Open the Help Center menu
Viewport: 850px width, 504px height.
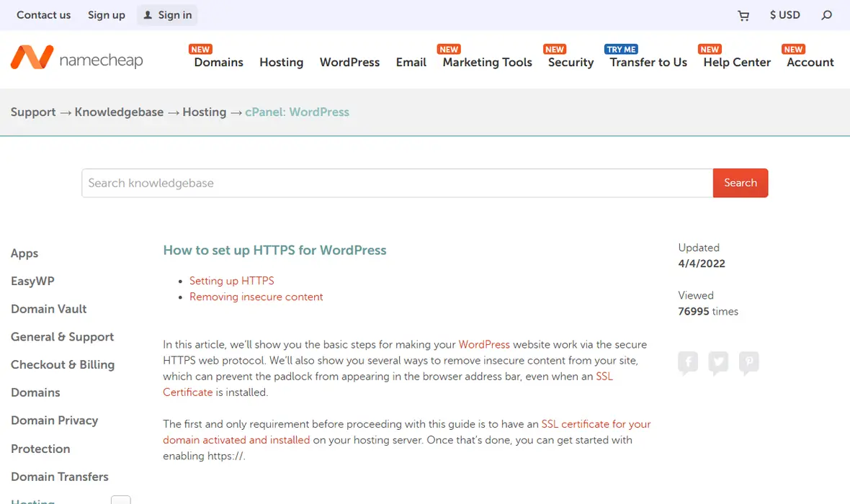(x=737, y=63)
